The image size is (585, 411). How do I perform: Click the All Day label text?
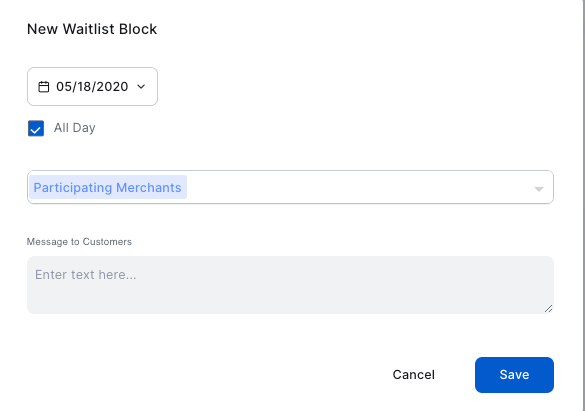click(75, 128)
